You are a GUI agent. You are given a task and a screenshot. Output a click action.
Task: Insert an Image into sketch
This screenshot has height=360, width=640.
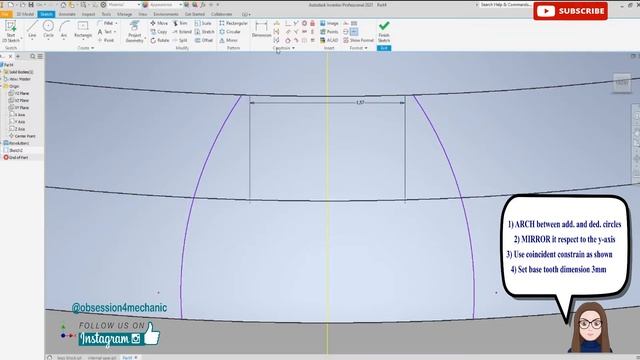coord(329,23)
